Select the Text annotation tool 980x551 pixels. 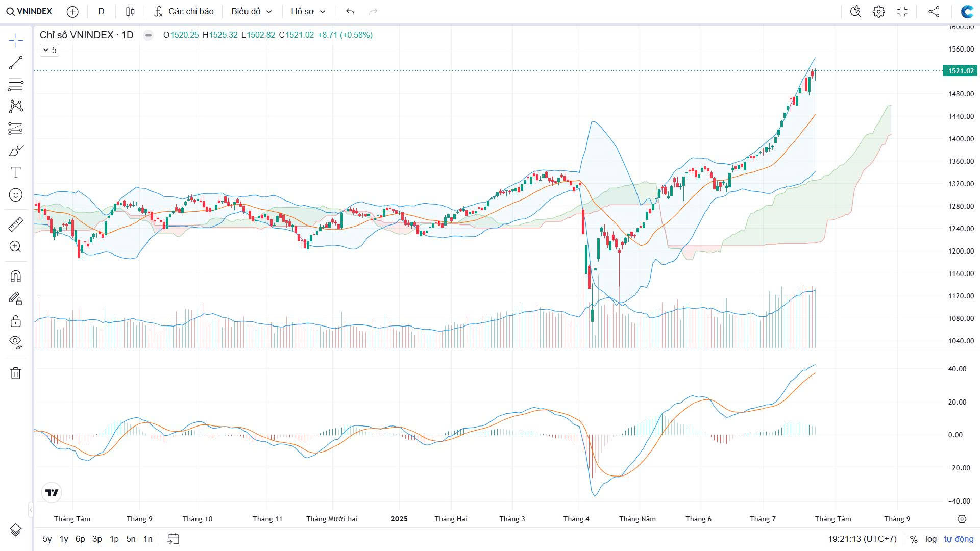pyautogui.click(x=16, y=172)
